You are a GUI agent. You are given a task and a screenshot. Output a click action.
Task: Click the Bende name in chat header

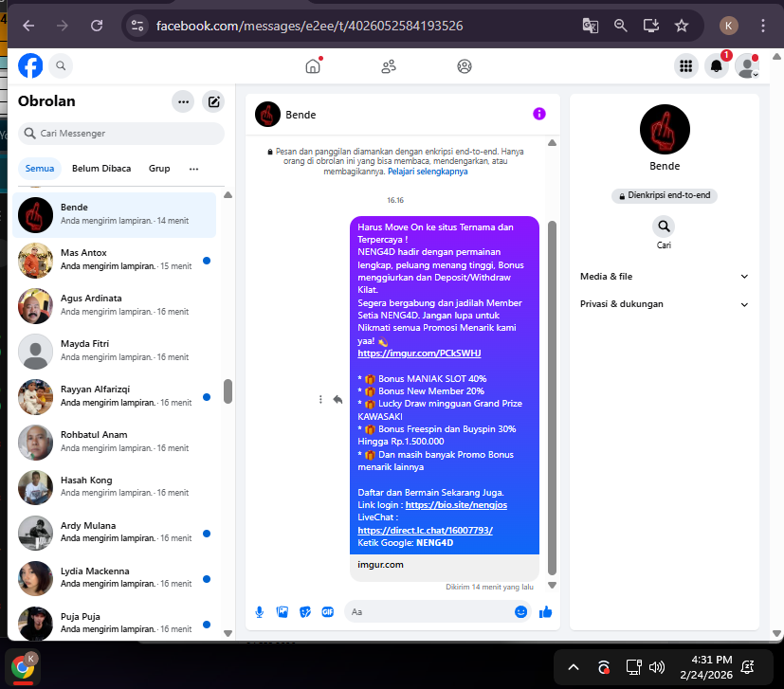(x=301, y=115)
